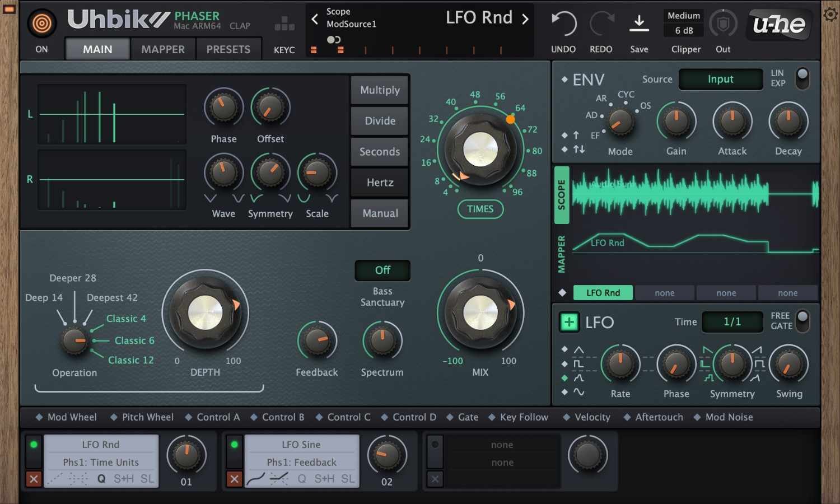The image size is (840, 504).
Task: Select the square wave LFO shape icon
Action: click(578, 363)
